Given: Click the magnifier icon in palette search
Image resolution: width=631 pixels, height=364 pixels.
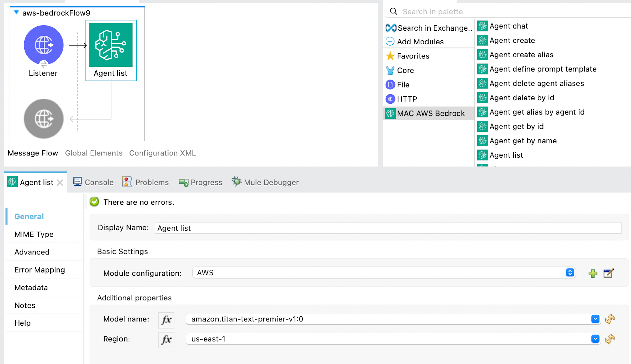Looking at the screenshot, I should pyautogui.click(x=394, y=11).
